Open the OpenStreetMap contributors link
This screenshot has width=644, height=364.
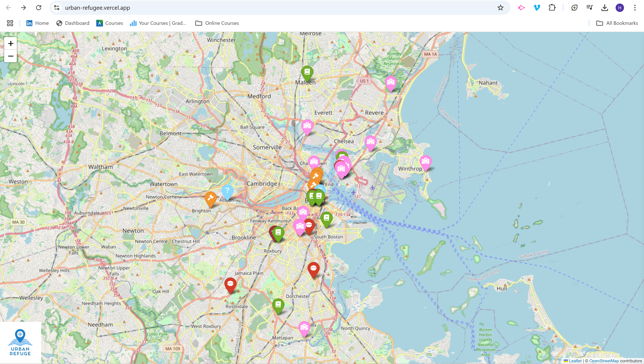[x=604, y=361]
